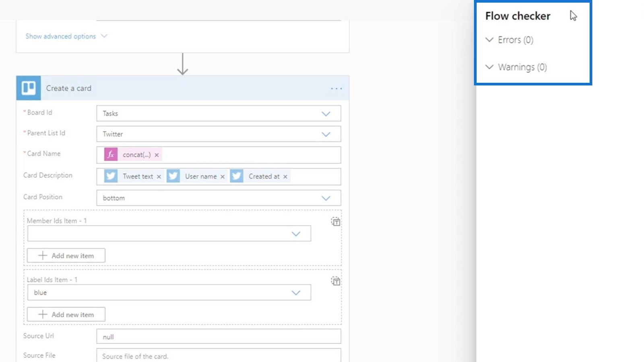Expand the Errors (0) section
Screen dimensions: 644x362
pos(509,40)
